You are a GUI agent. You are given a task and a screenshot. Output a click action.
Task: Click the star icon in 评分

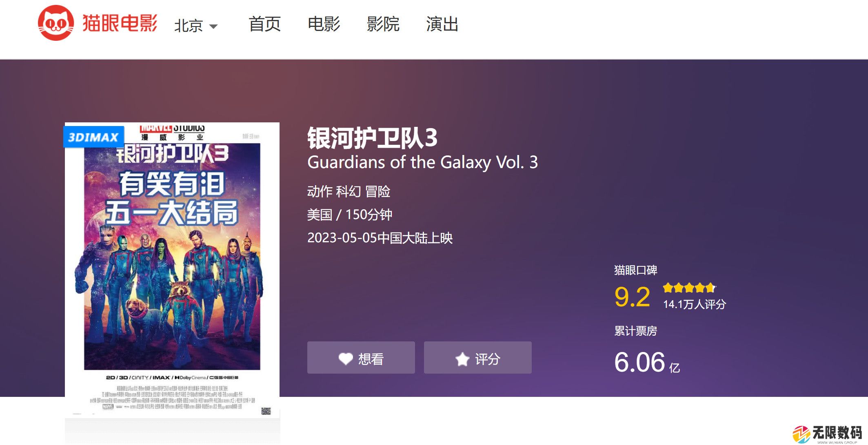tap(462, 359)
